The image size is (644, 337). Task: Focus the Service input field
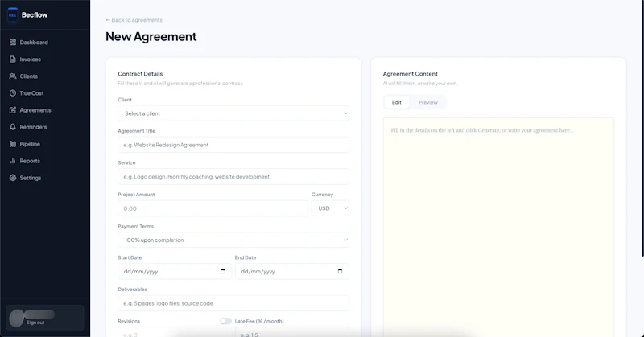point(233,176)
